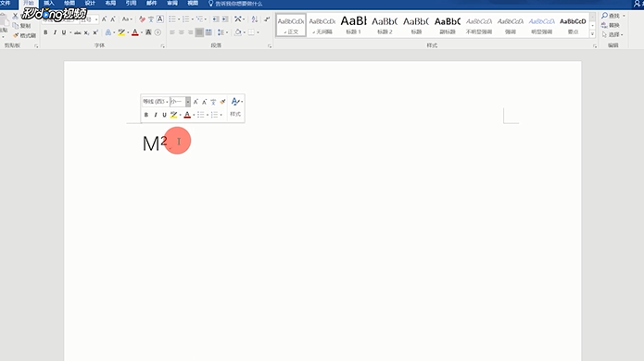Click Underline in the floating mini toolbar
The image size is (644, 361).
[164, 115]
